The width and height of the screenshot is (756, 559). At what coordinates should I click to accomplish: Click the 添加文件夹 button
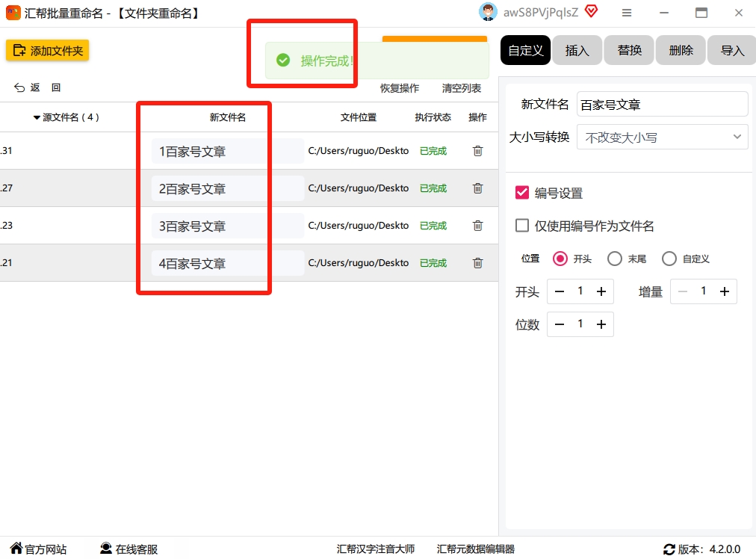pyautogui.click(x=47, y=50)
